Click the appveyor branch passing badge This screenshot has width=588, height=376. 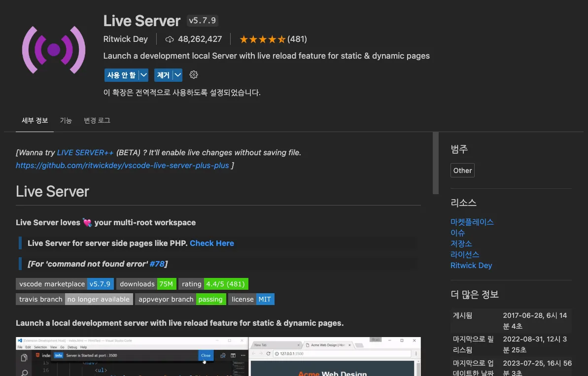pyautogui.click(x=180, y=299)
